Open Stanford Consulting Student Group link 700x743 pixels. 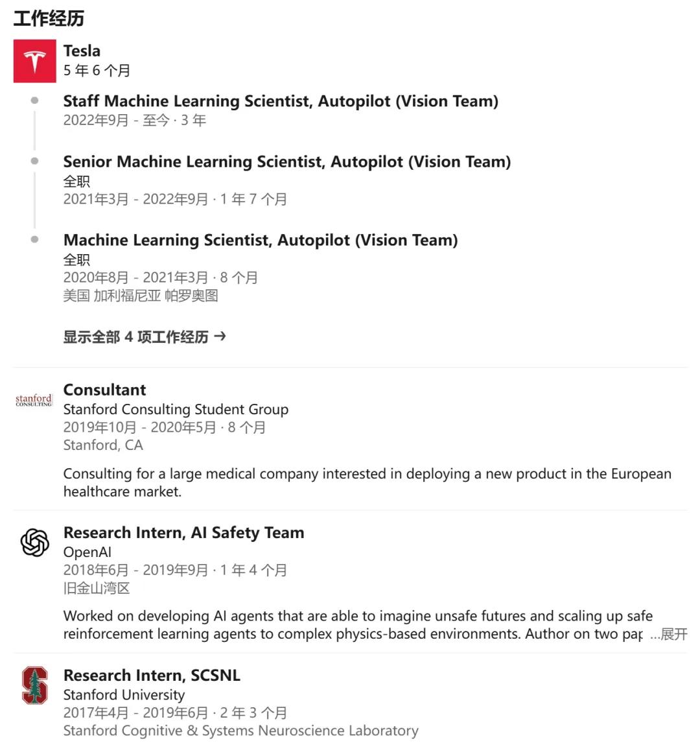click(176, 409)
